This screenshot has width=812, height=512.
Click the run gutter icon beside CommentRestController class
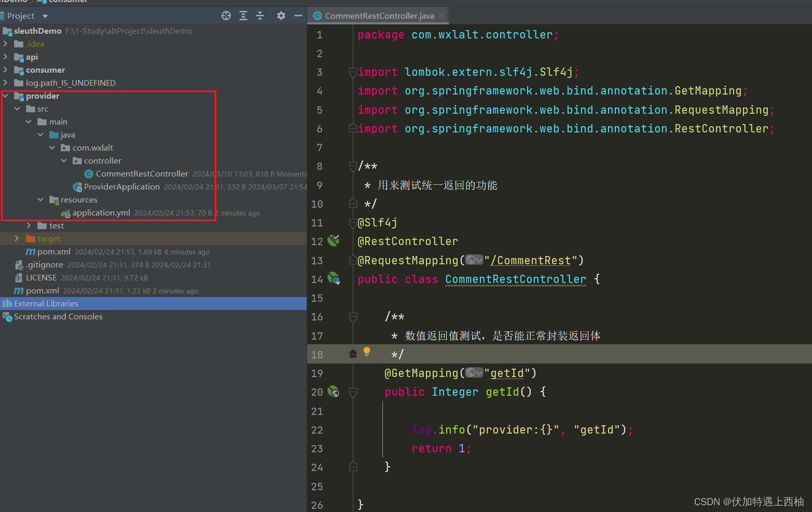334,279
